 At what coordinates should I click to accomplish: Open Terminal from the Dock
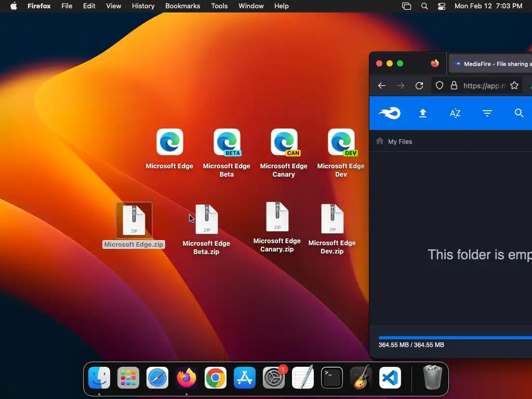click(332, 378)
